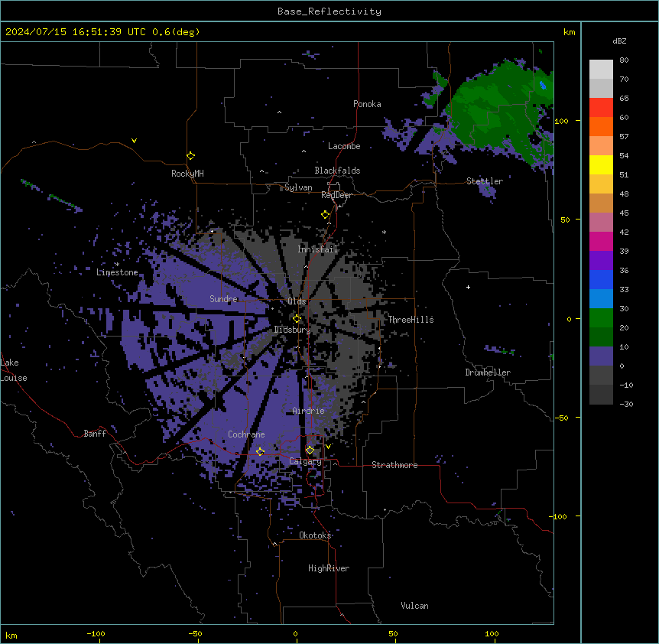This screenshot has height=644, width=659.
Task: Click the Banff label
Action: pos(95,434)
